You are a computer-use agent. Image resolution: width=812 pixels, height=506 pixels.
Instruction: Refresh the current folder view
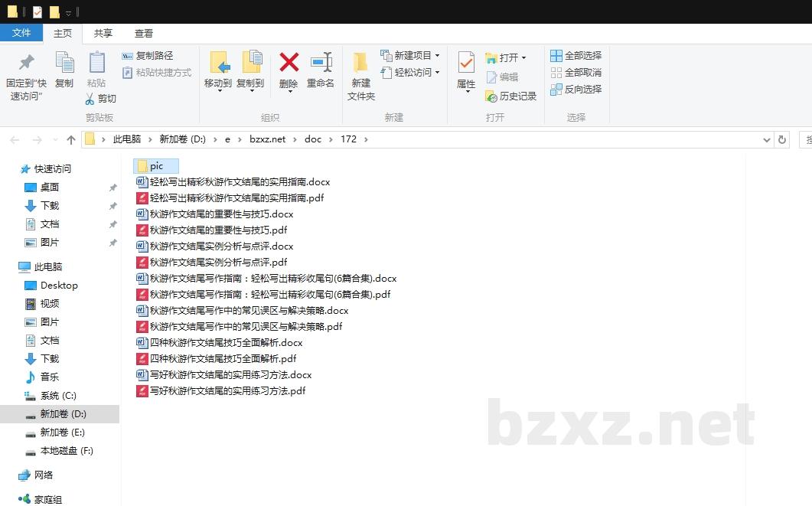point(781,140)
